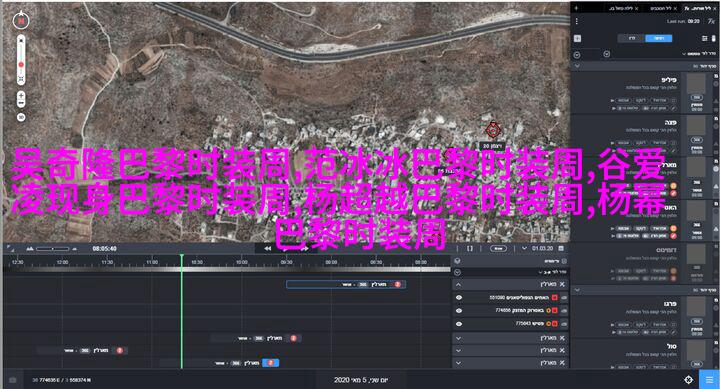Collapse the first card section with its chevron
Viewport: 720px width, 389px height.
577,67
